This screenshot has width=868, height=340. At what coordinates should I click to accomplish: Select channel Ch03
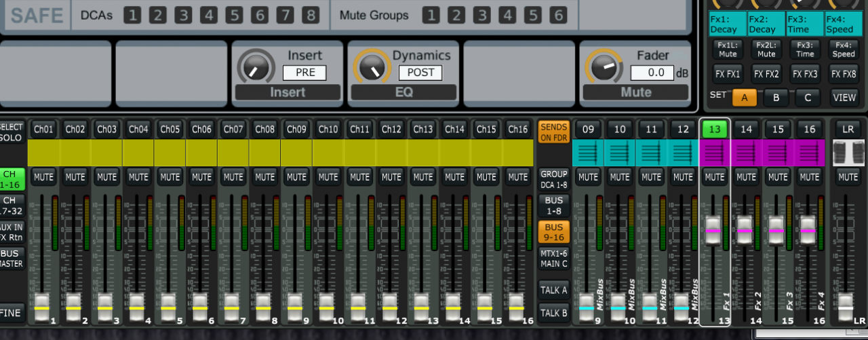point(106,129)
